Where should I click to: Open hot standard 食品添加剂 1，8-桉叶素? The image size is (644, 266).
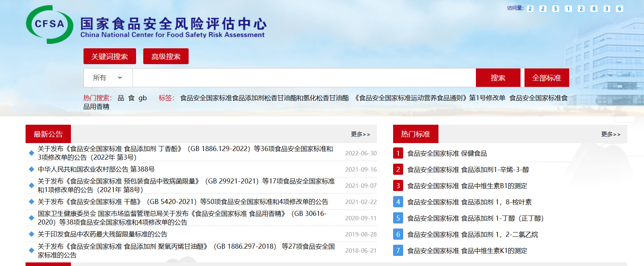(469, 202)
